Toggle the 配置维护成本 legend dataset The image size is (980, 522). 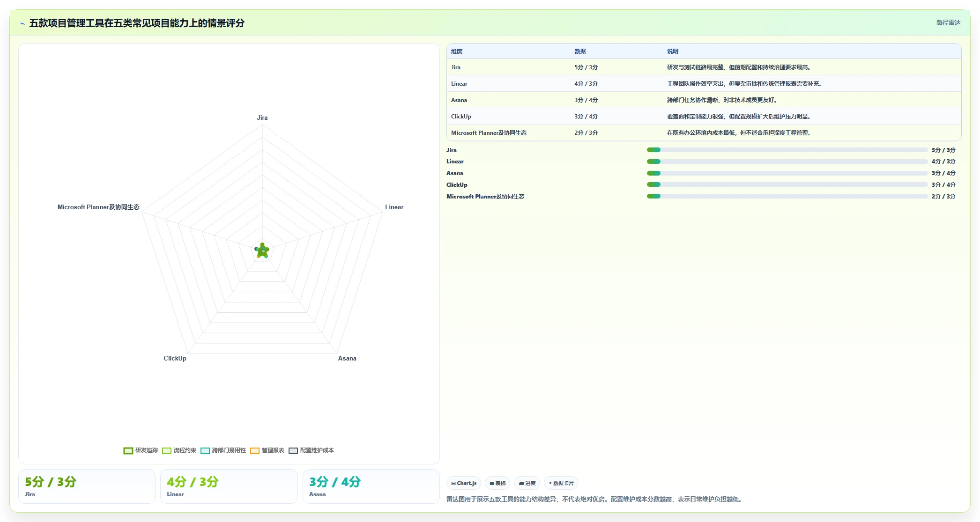click(311, 450)
